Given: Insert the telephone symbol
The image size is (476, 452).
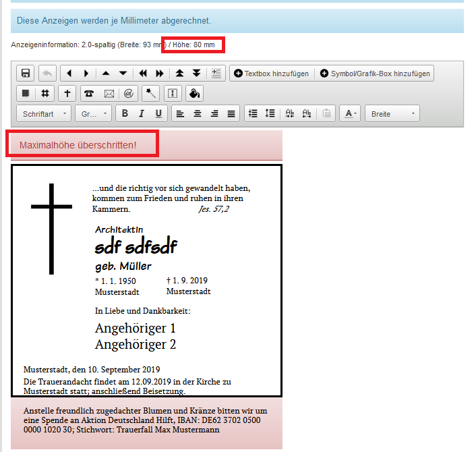Looking at the screenshot, I should pyautogui.click(x=88, y=93).
